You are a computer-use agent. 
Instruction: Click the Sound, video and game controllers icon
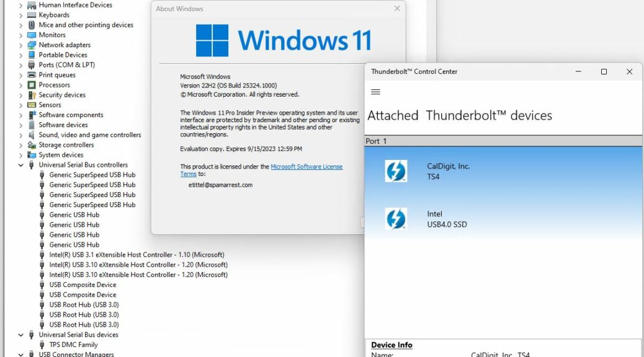(x=32, y=135)
